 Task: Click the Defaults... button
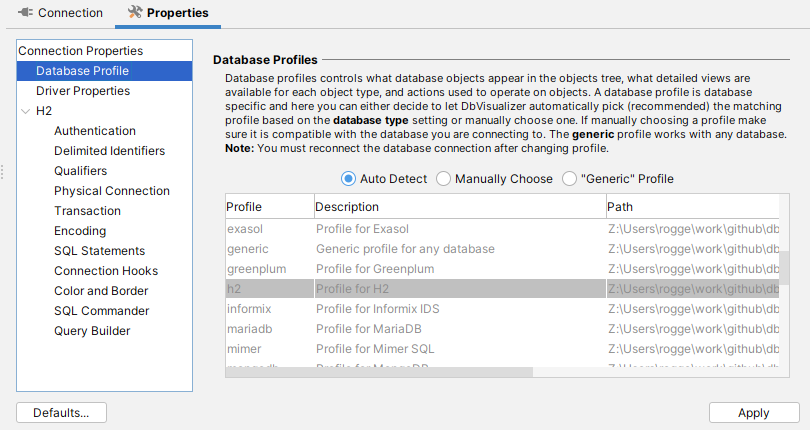point(61,413)
